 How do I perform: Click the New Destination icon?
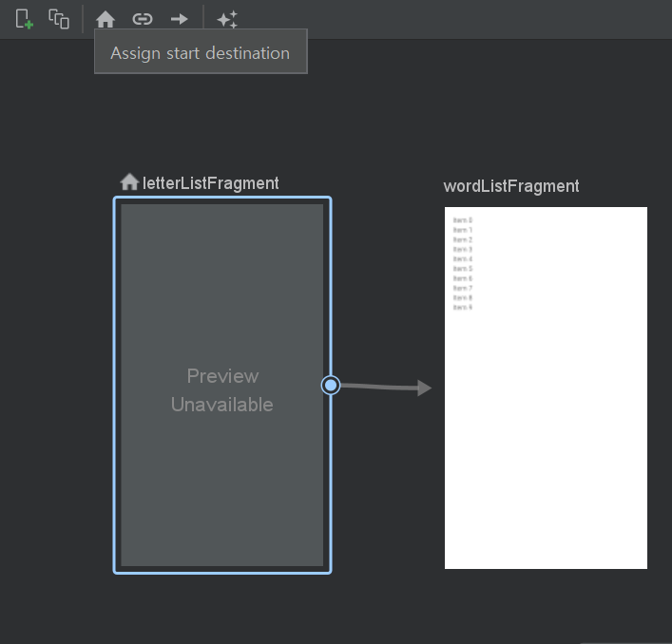click(x=24, y=19)
